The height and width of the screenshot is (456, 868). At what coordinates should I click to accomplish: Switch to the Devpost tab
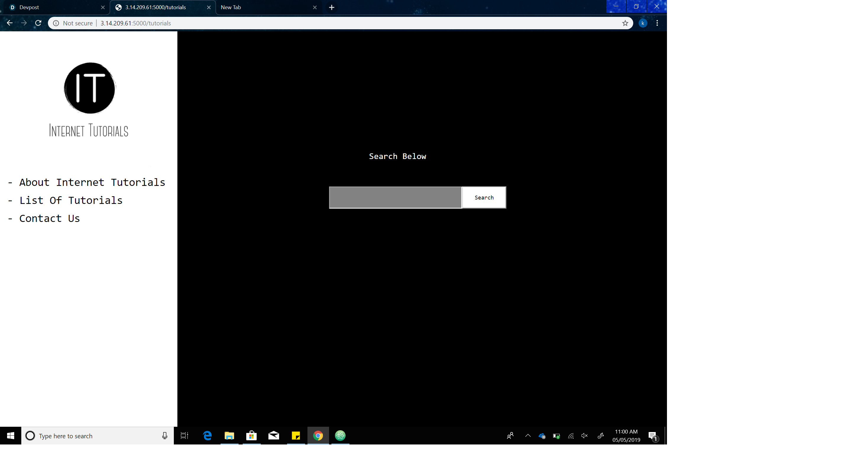pyautogui.click(x=54, y=7)
